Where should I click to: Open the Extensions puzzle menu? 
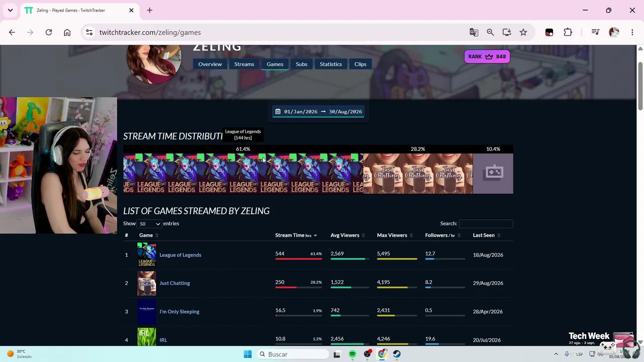[568, 32]
